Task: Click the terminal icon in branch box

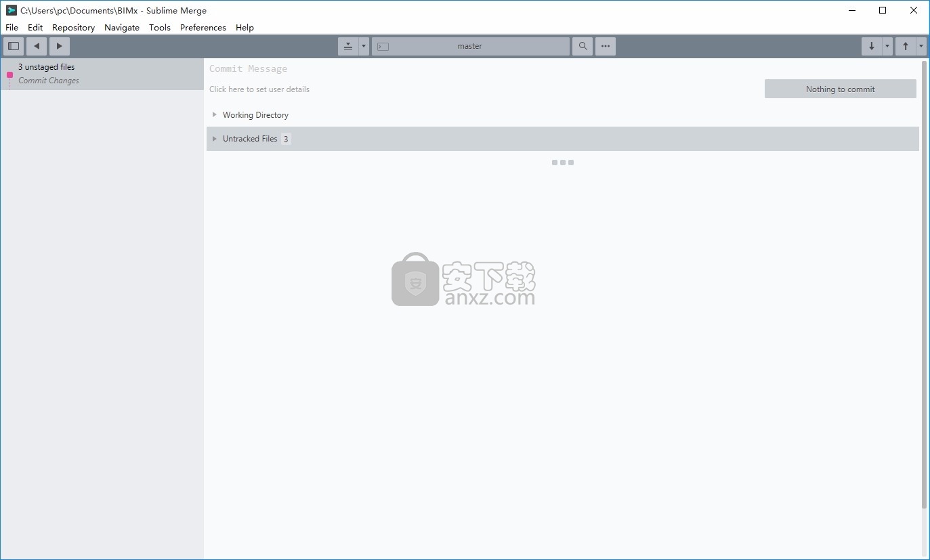Action: (383, 47)
